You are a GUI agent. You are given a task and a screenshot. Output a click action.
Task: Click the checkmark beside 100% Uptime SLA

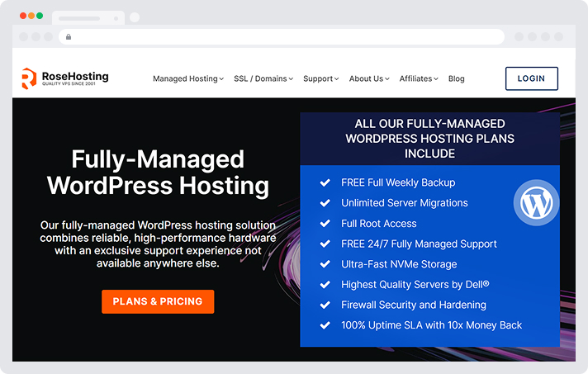(325, 325)
